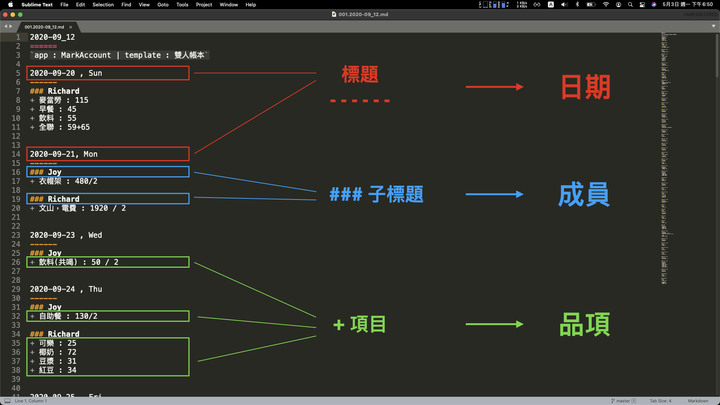Screen dimensions: 720x405
Task: Open Bluetooth menu bar icon
Action: (578, 5)
